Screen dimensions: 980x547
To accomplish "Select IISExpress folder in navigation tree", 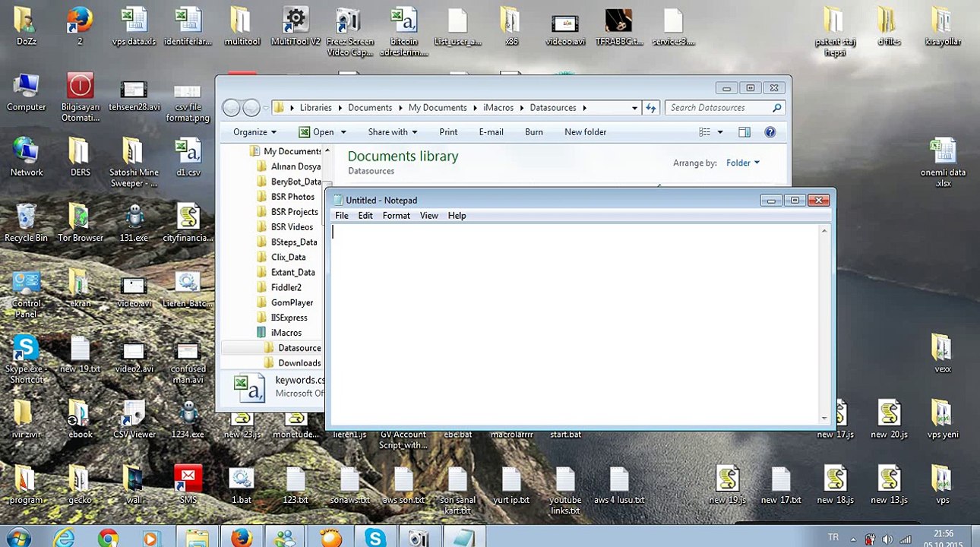I will 289,318.
